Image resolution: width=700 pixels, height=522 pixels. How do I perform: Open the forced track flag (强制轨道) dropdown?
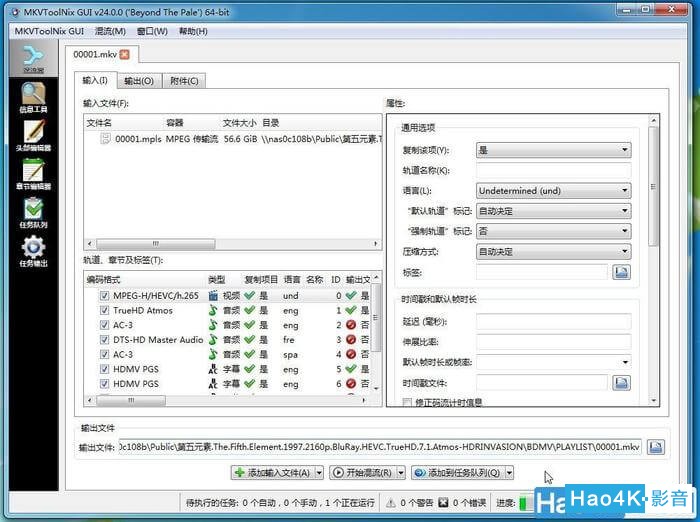pos(554,231)
